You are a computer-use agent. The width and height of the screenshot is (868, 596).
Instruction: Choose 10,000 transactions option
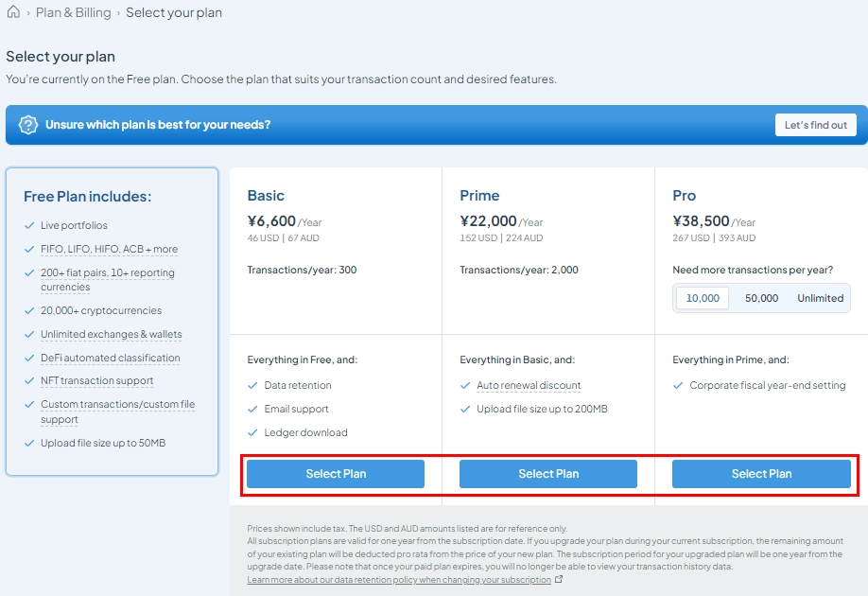point(703,298)
